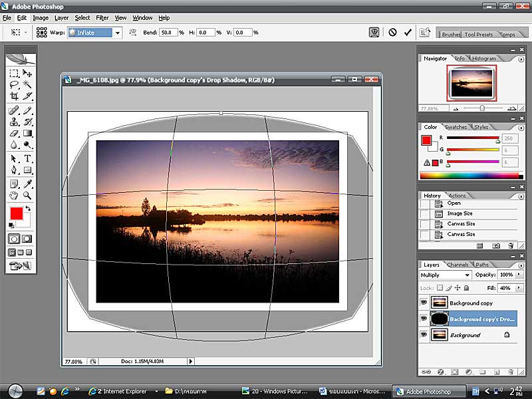Select the Eraser tool
Image resolution: width=532 pixels, height=399 pixels.
[x=14, y=134]
